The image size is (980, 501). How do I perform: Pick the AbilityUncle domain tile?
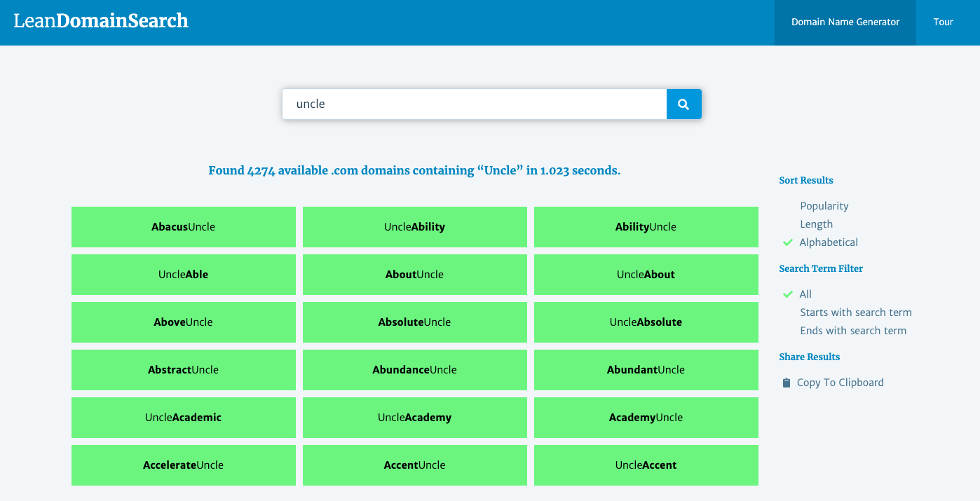[646, 227]
